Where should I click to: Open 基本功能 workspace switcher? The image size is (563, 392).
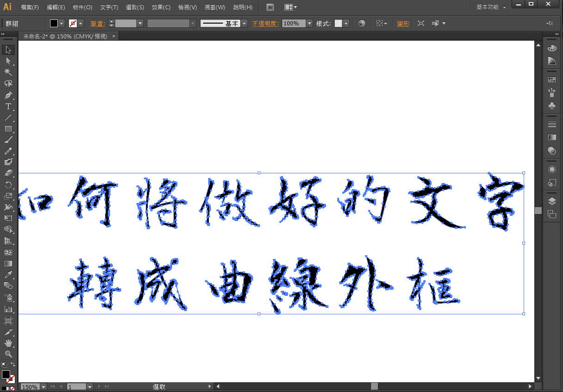pyautogui.click(x=491, y=7)
